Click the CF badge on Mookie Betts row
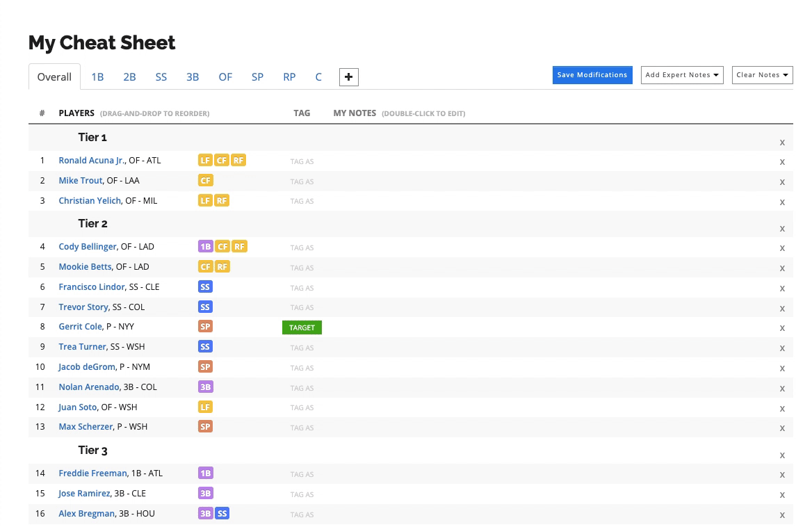812x527 pixels. coord(206,267)
